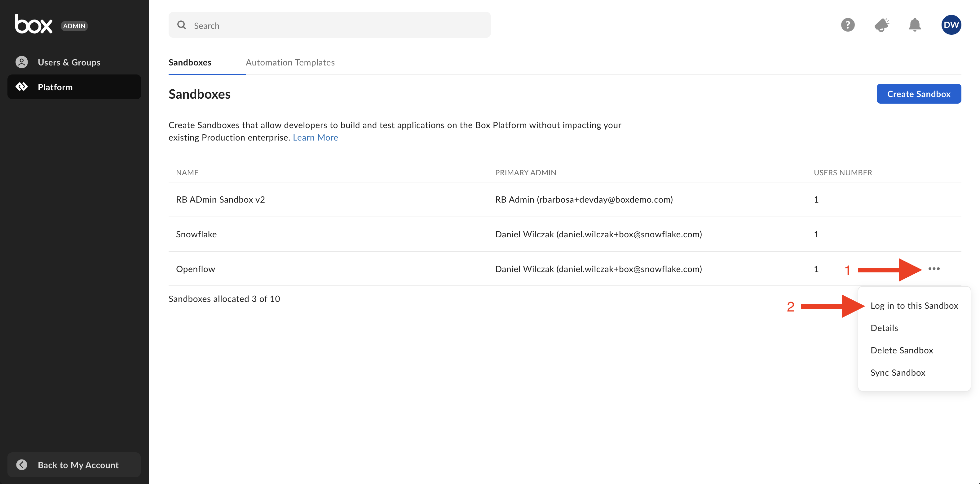Click the Box logo
Viewport: 980px width, 484px height.
click(x=33, y=25)
